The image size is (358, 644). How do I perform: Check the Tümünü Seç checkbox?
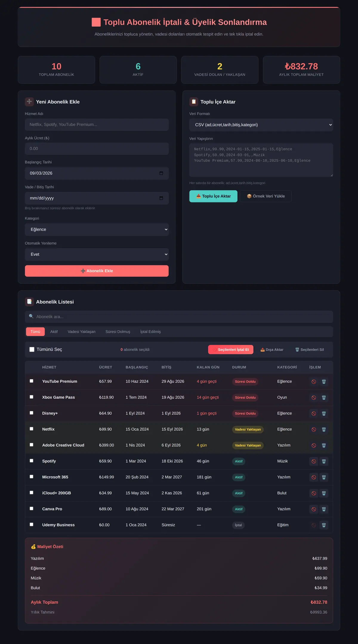pyautogui.click(x=32, y=349)
